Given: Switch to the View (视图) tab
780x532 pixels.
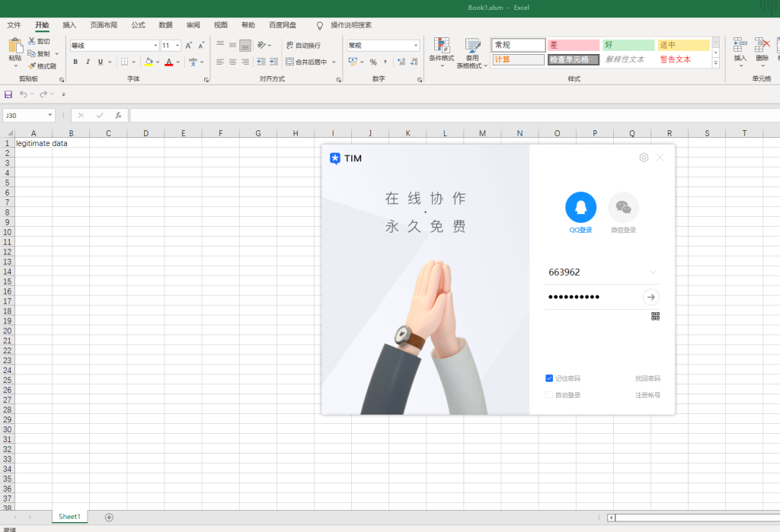Looking at the screenshot, I should coord(220,25).
